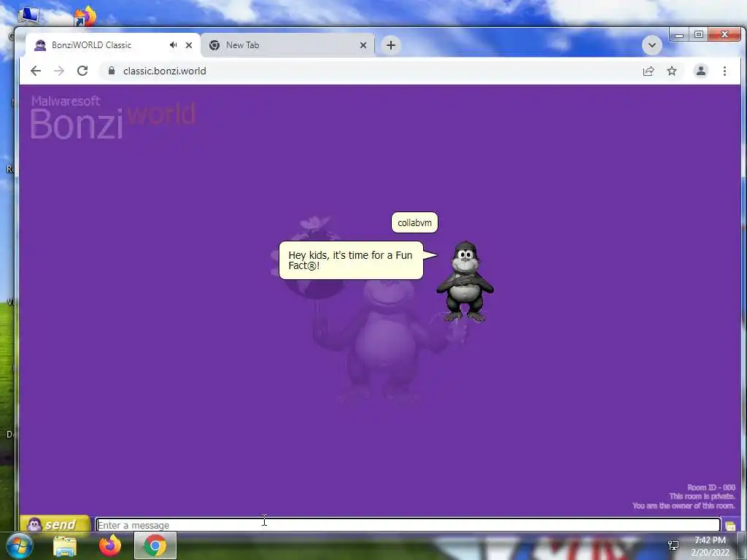Open the Computer icon on the desktop
This screenshot has width=747, height=560.
28,15
